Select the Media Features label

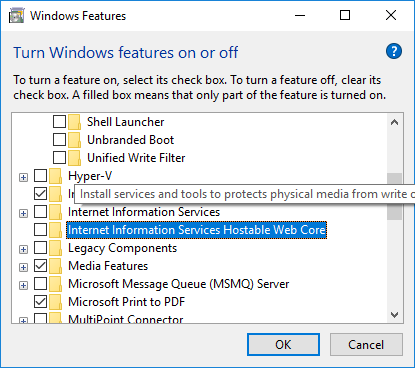pyautogui.click(x=108, y=266)
